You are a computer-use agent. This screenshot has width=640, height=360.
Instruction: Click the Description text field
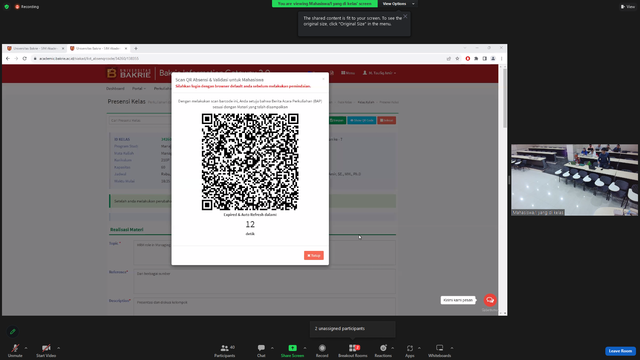click(264, 306)
